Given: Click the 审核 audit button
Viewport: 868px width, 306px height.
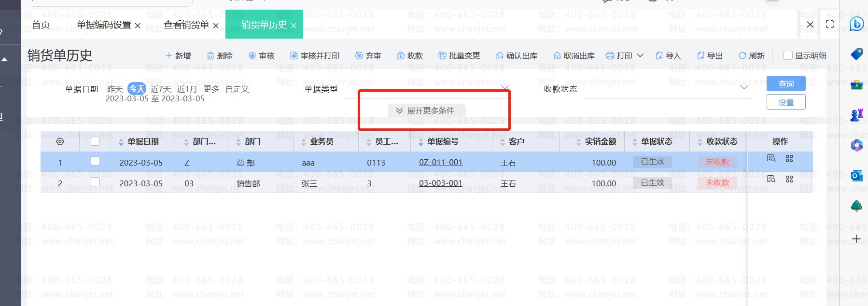Looking at the screenshot, I should 261,56.
